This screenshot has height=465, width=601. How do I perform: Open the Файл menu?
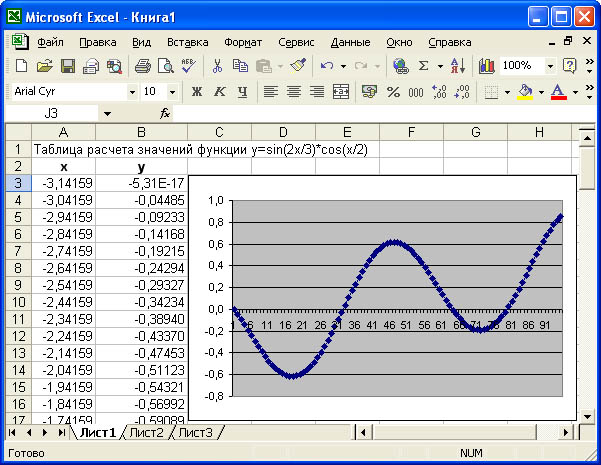50,42
